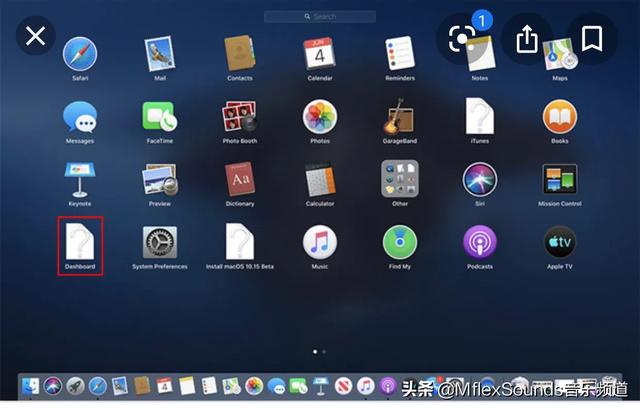Open Notes in the Dock
The width and height of the screenshot is (640, 410).
click(x=187, y=386)
